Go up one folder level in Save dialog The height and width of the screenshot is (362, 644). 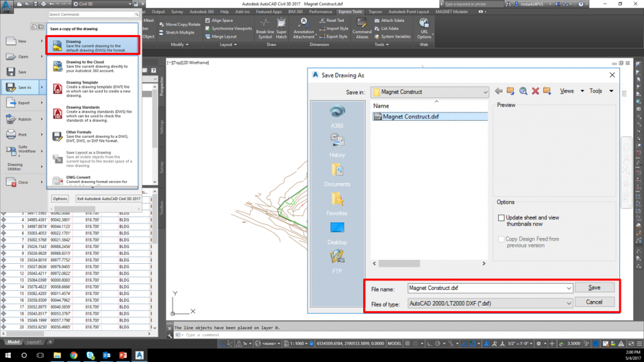tap(511, 91)
